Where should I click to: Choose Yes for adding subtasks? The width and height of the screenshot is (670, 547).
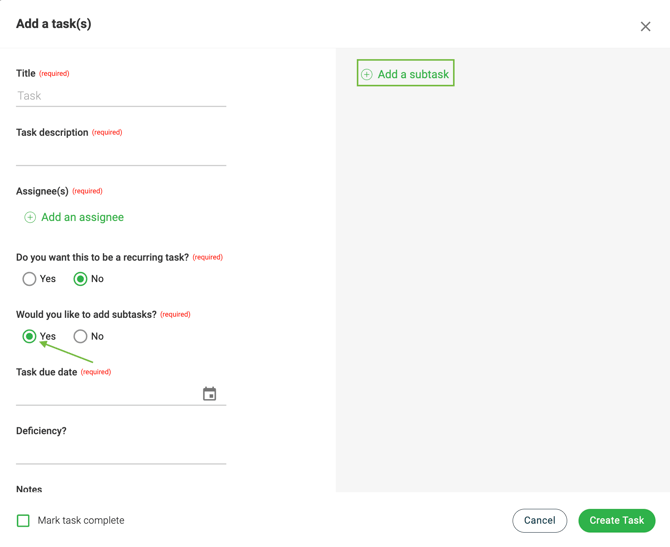pos(29,336)
